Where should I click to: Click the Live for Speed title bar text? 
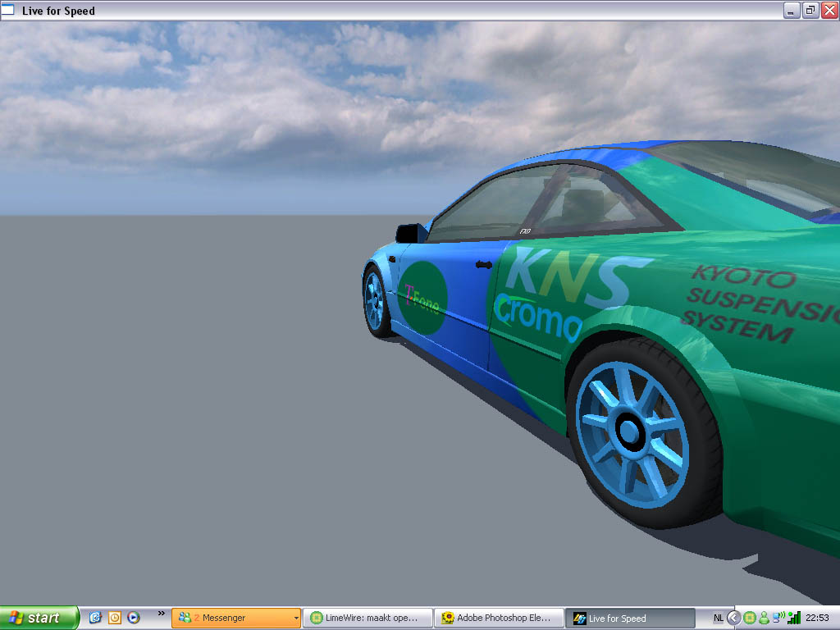click(58, 11)
